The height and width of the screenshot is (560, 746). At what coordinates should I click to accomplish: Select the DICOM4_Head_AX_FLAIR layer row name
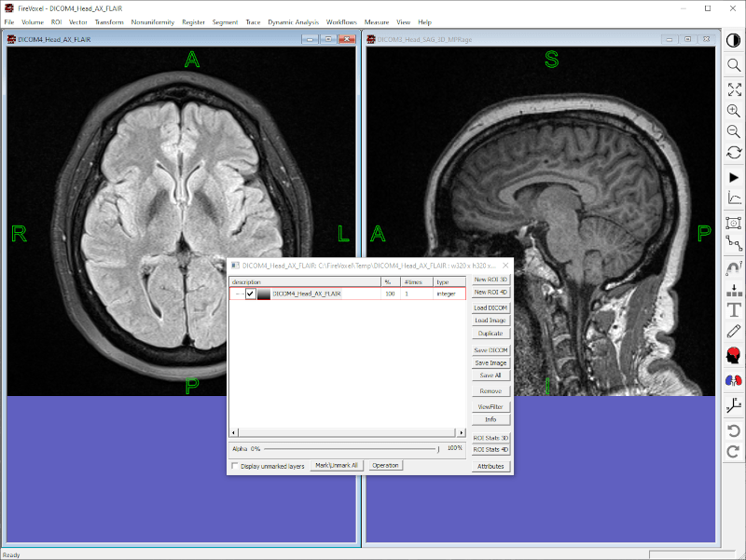click(x=307, y=294)
